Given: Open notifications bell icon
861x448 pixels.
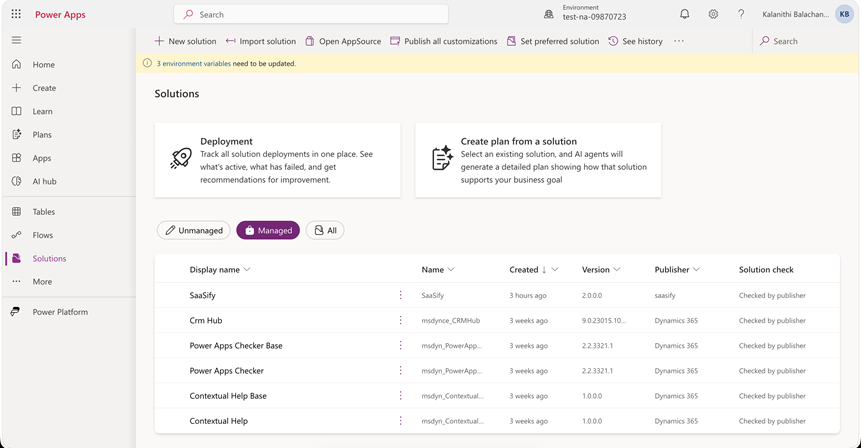Looking at the screenshot, I should pyautogui.click(x=684, y=14).
